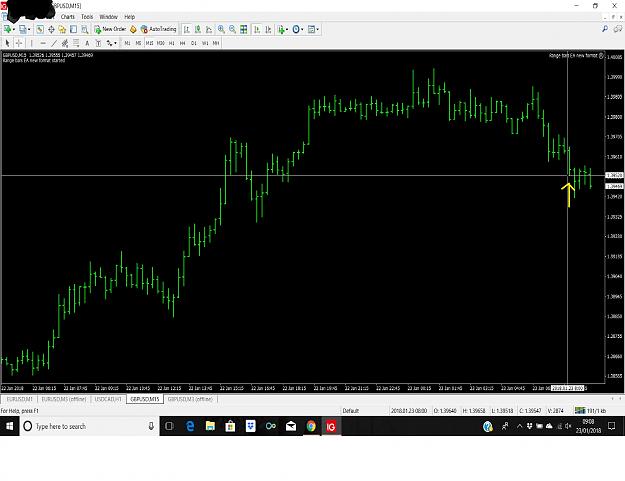Switch to the USDCAD,H1 chart tab

pyautogui.click(x=108, y=399)
